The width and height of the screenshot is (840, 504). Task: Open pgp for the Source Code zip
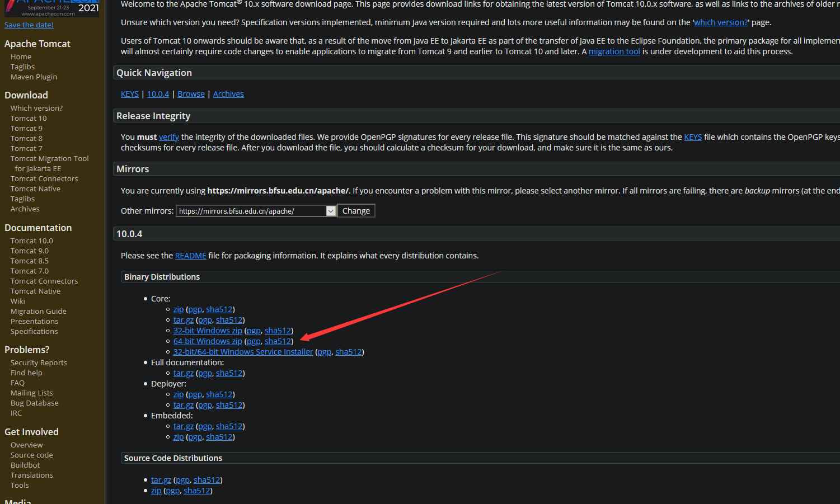coord(173,491)
